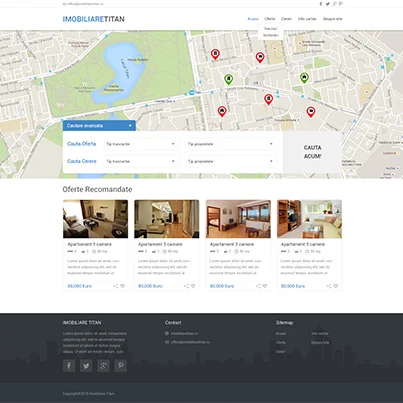Click the Cauta Cerere label

[x=82, y=161]
